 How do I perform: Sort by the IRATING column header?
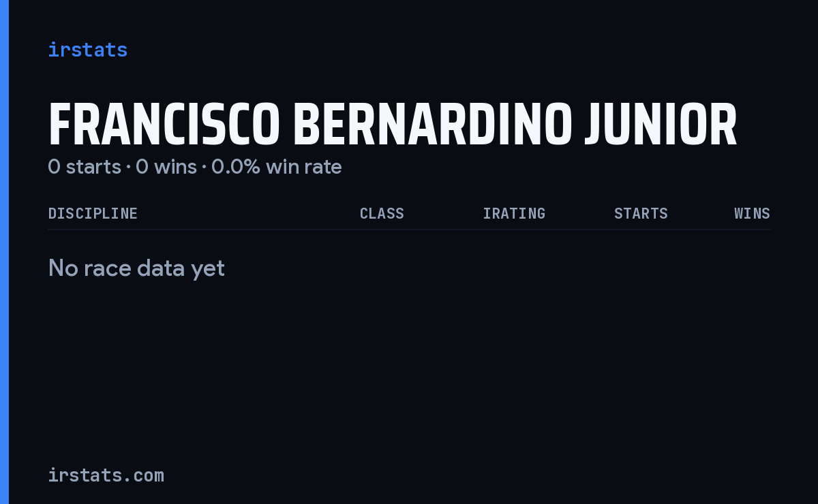(514, 213)
